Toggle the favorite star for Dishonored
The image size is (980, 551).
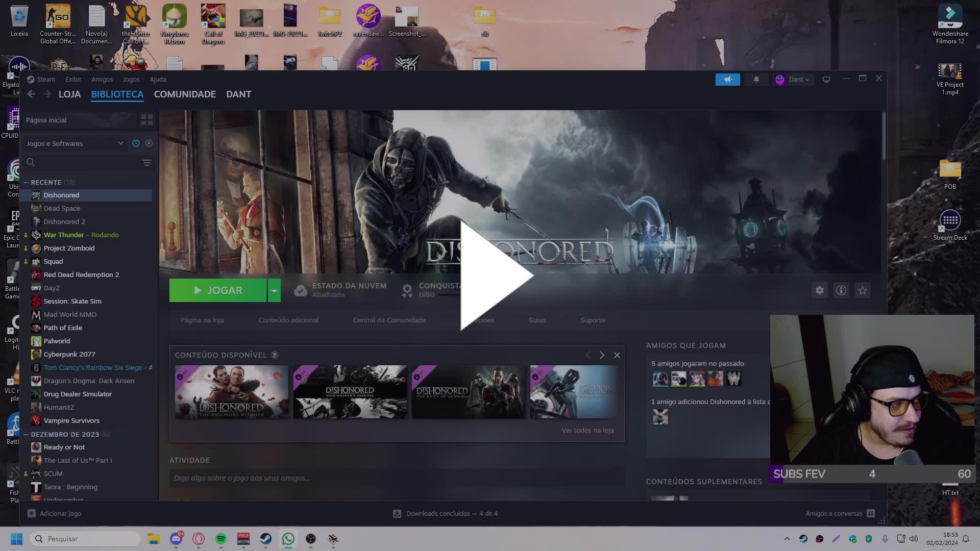coord(863,290)
